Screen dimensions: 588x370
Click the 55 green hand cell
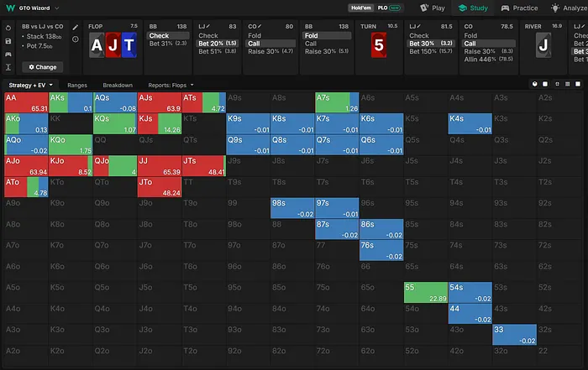[426, 293]
